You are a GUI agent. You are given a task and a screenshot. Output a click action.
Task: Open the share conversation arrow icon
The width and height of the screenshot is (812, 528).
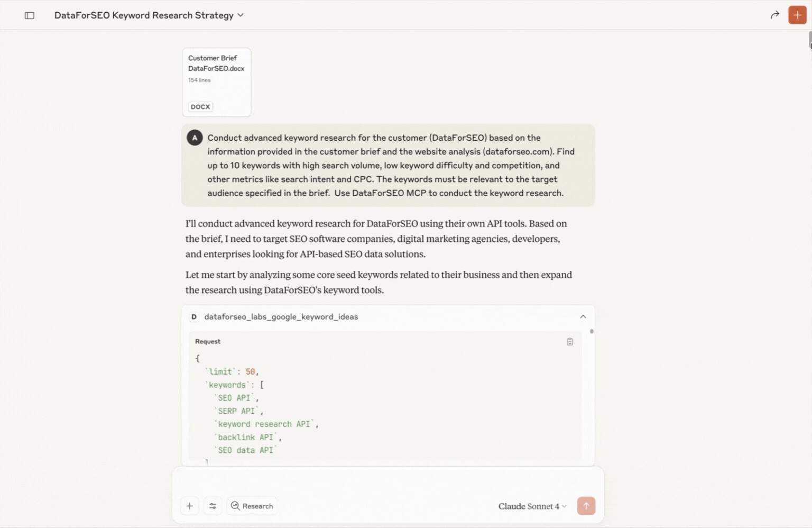(775, 15)
